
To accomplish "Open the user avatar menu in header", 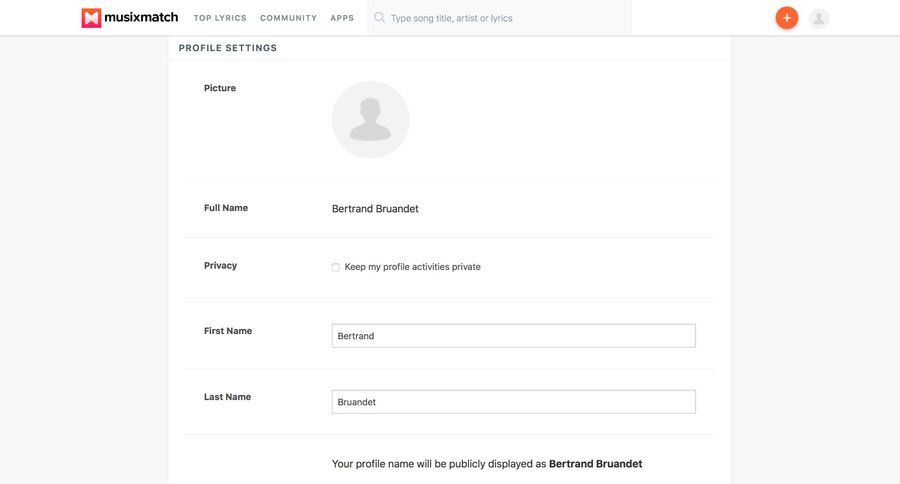I will pos(819,18).
